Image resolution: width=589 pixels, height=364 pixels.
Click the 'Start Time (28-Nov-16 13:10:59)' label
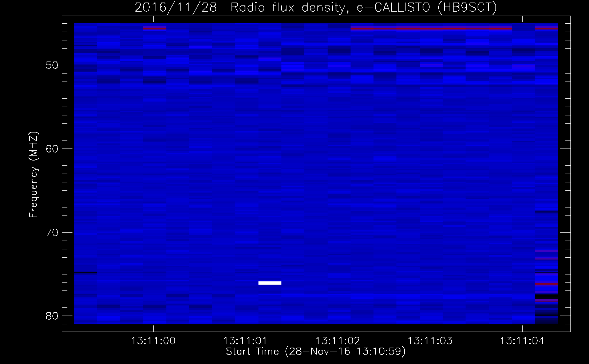pos(316,352)
